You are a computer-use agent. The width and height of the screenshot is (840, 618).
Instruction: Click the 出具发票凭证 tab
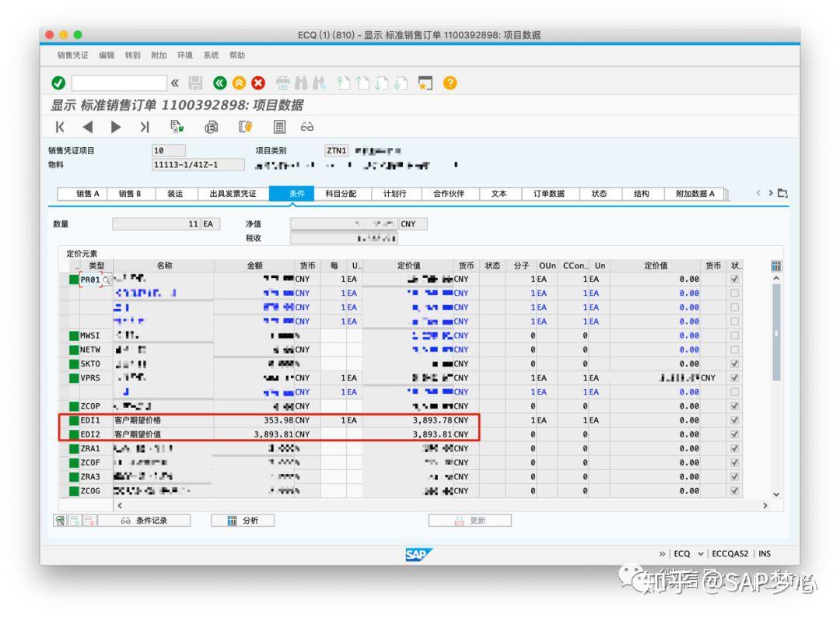[x=233, y=194]
